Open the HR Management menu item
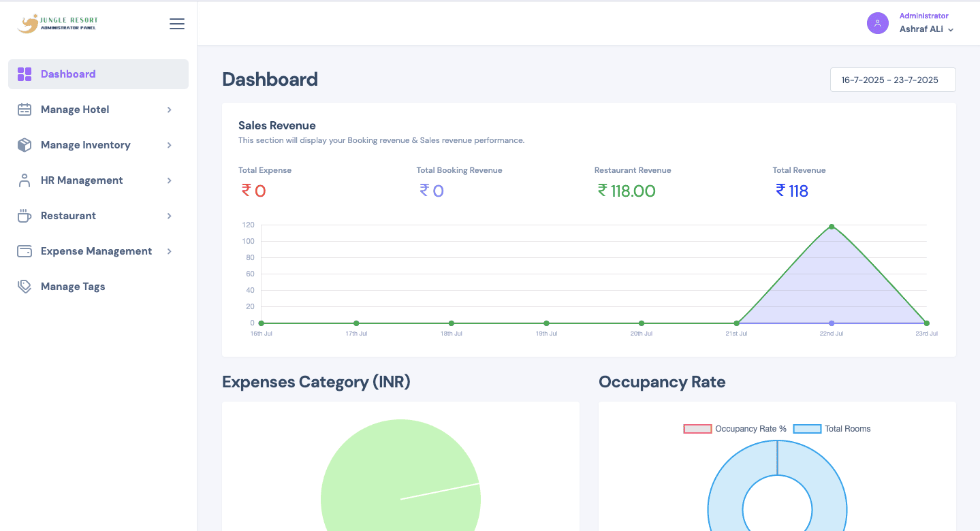The image size is (980, 531). tap(82, 180)
